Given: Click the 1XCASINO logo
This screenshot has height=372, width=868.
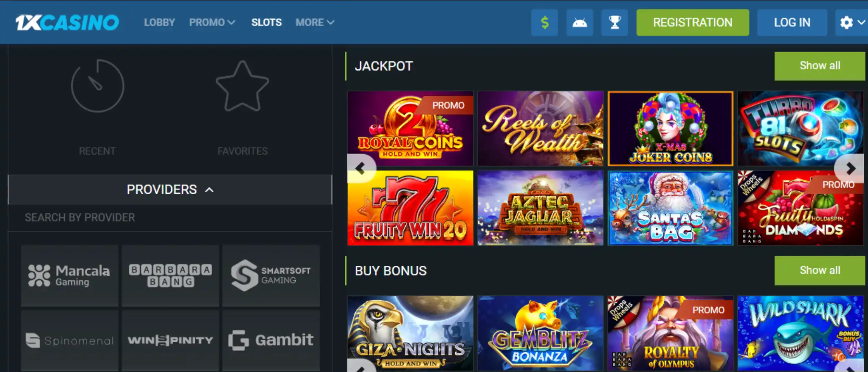Looking at the screenshot, I should tap(67, 22).
